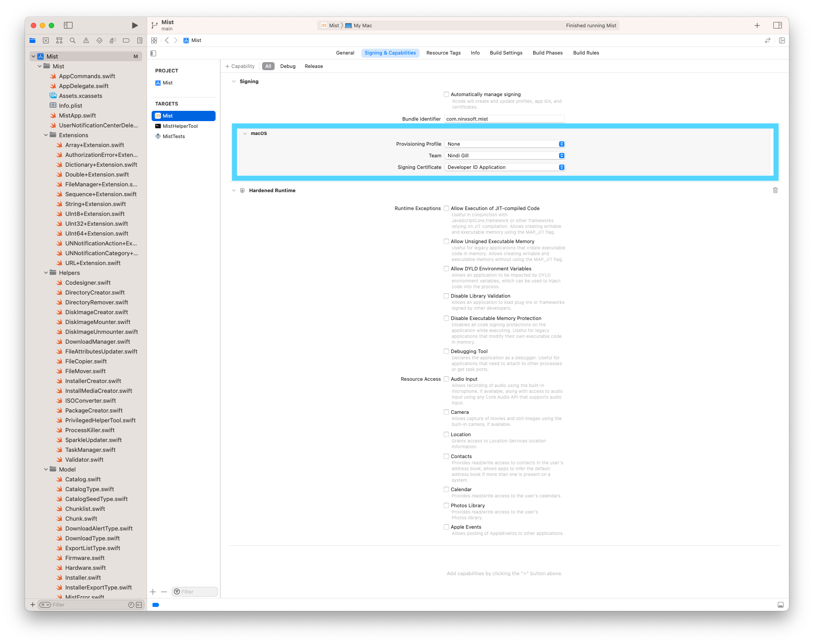Switch to the General tab
The width and height of the screenshot is (814, 644).
(345, 53)
